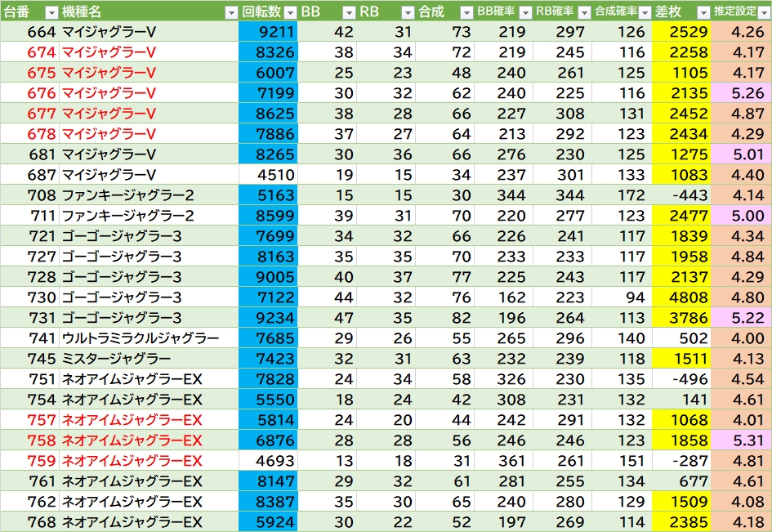Screen dimensions: 772x532
Task: Select unhighlighted rotation cell 4693
Action: click(x=268, y=461)
